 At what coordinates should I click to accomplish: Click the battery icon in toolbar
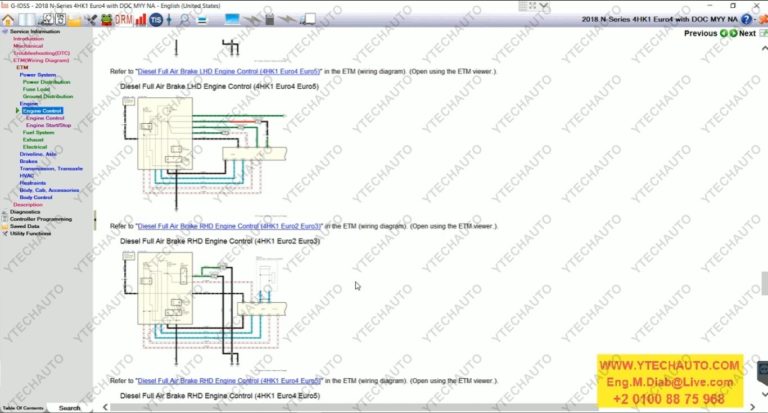click(269, 20)
